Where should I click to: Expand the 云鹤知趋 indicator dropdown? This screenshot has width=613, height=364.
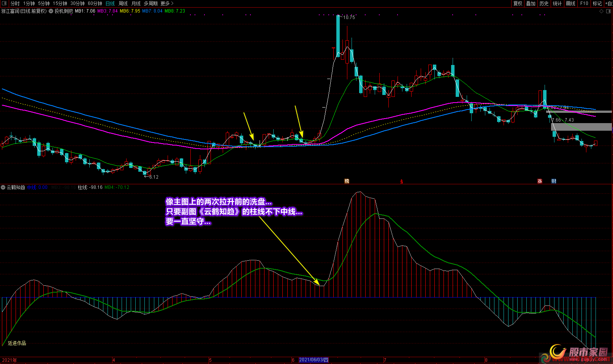click(3, 187)
